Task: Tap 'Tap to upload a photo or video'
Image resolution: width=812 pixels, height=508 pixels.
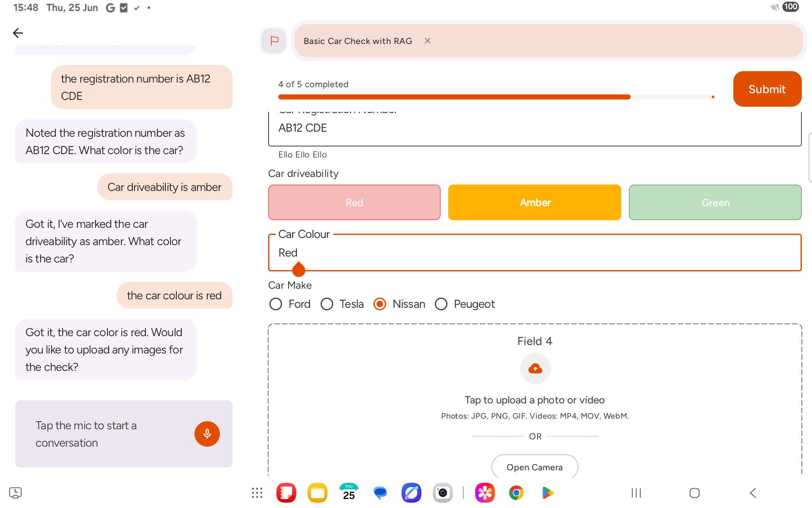Action: 535,400
